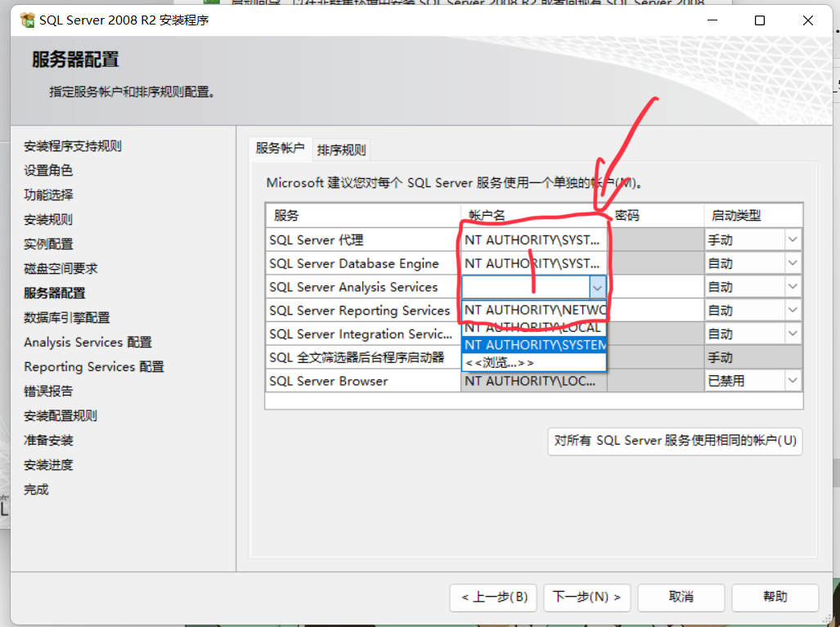Click the 服务 column header
Image resolution: width=840 pixels, height=627 pixels.
(x=363, y=215)
